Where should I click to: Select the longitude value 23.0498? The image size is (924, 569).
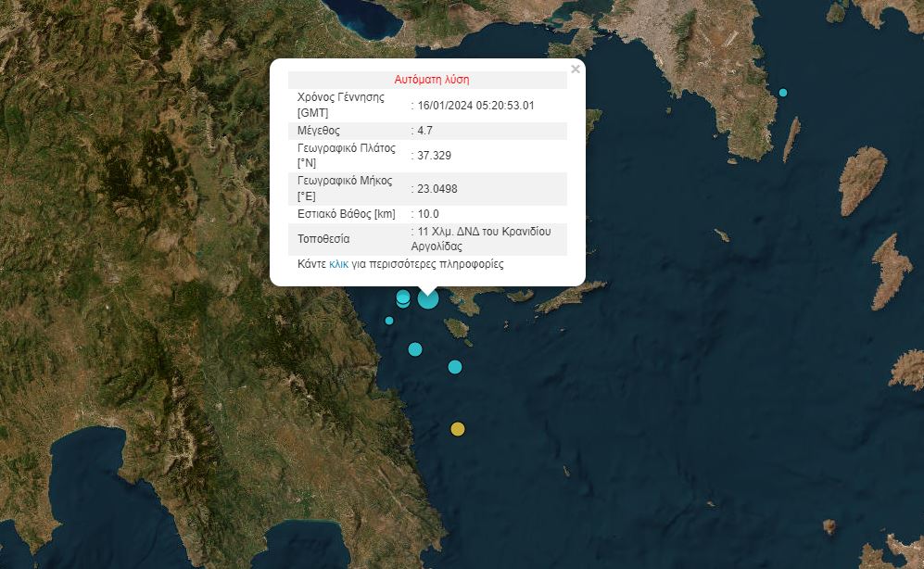440,189
